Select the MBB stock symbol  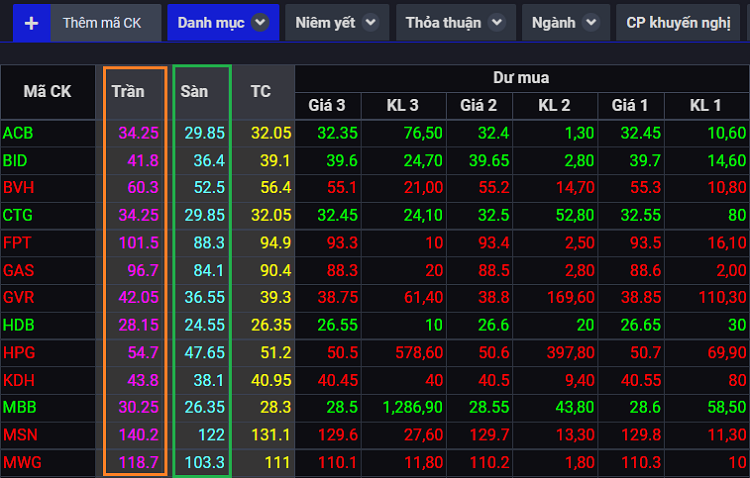coord(19,408)
